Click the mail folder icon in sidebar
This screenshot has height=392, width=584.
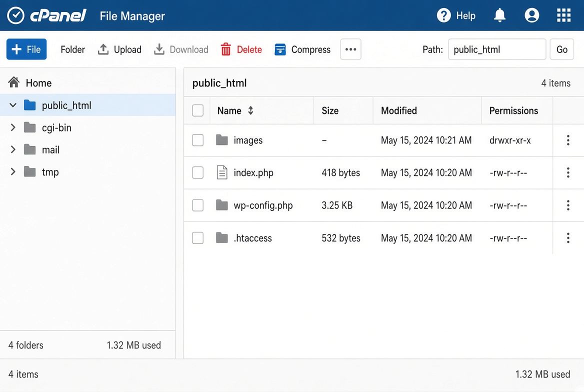(x=30, y=149)
